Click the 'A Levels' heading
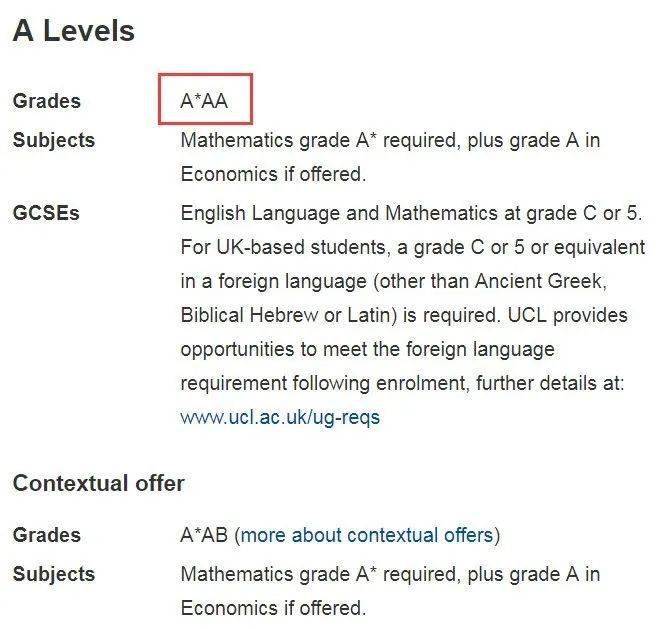The height and width of the screenshot is (629, 666). (x=73, y=31)
